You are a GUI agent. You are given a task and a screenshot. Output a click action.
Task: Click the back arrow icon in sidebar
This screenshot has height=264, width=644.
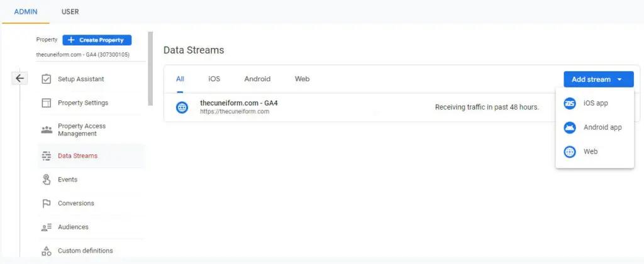point(19,78)
